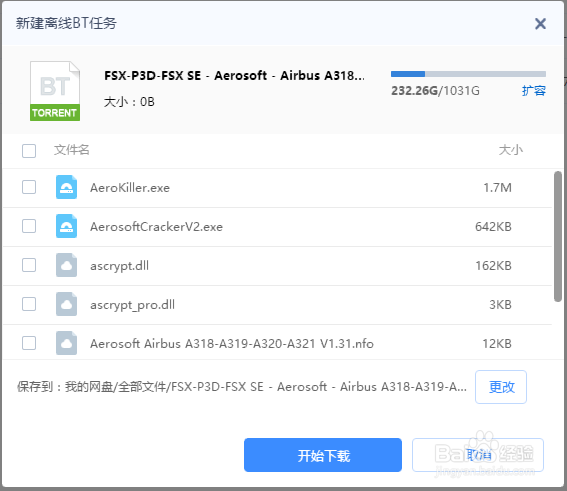
Task: Click the 新建离线BT任务 dialog title
Action: (x=66, y=24)
